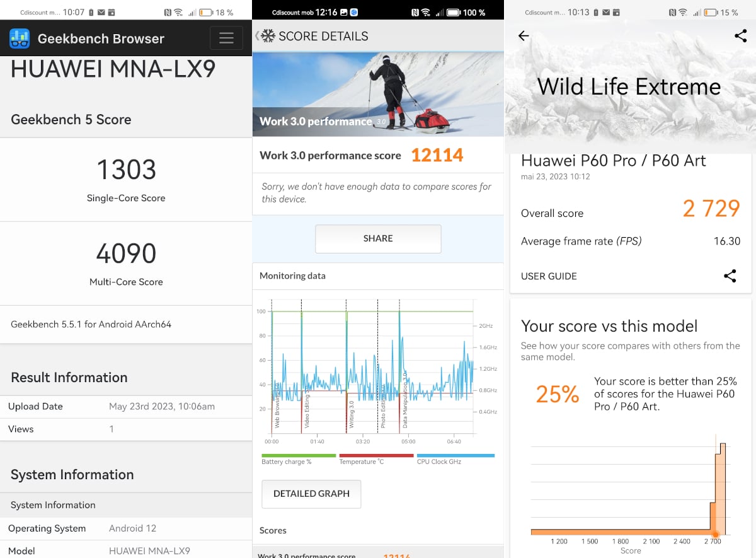756x558 pixels.
Task: Tap the average frame rate 16.30 value
Action: (x=726, y=241)
